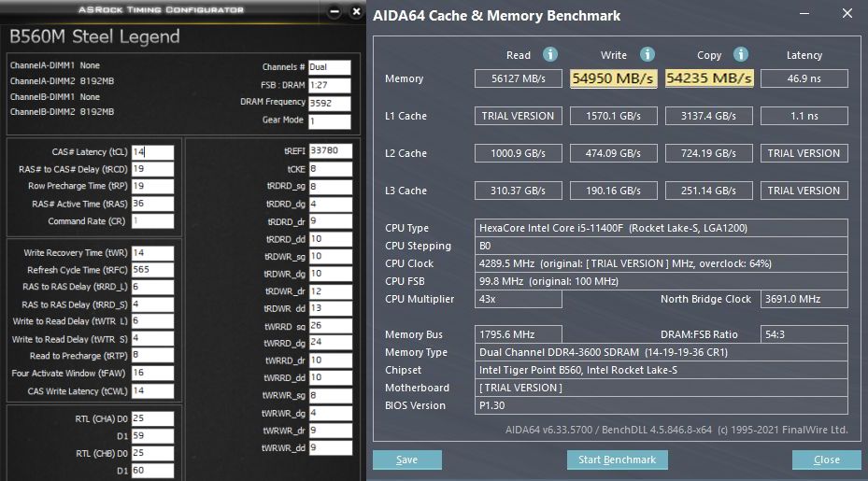Click the Channels # field showing Dual

[x=330, y=67]
